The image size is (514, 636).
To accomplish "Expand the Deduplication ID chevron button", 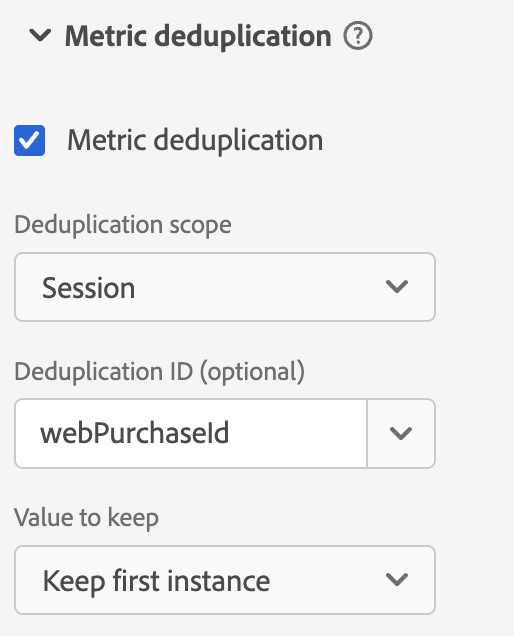I will click(x=401, y=433).
